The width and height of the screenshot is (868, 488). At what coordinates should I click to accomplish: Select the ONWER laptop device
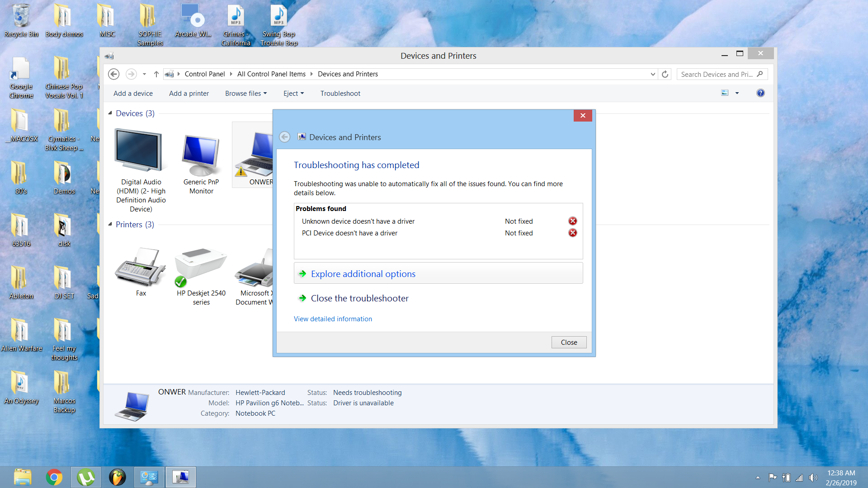click(x=253, y=155)
